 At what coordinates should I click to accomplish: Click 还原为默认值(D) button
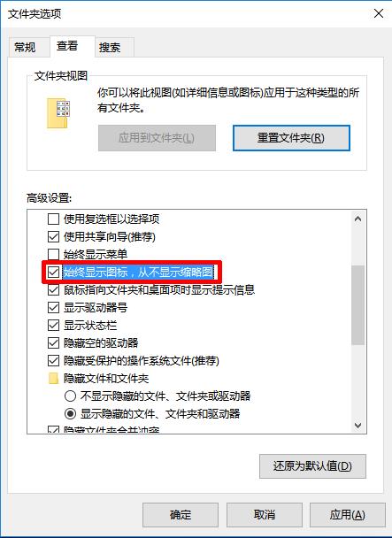click(x=312, y=466)
